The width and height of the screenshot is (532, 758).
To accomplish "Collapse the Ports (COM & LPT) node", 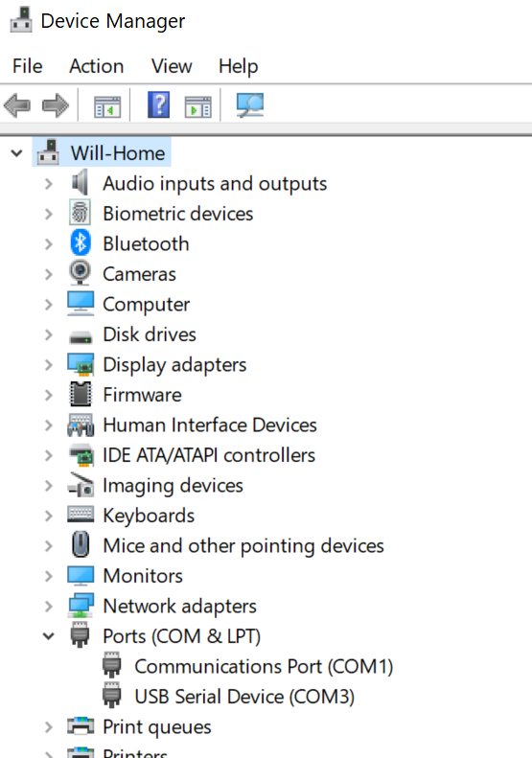I will pyautogui.click(x=48, y=636).
